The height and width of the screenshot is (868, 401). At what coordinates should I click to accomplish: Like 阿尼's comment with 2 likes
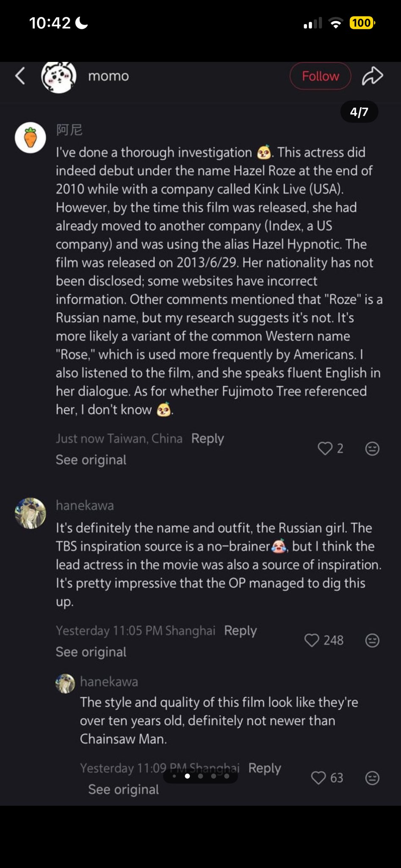(325, 448)
